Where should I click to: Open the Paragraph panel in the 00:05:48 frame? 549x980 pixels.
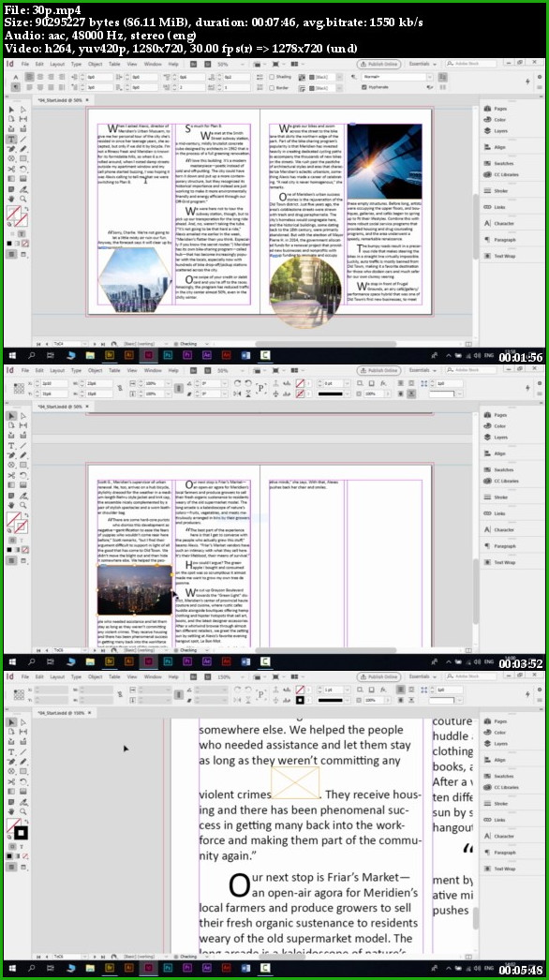click(498, 853)
